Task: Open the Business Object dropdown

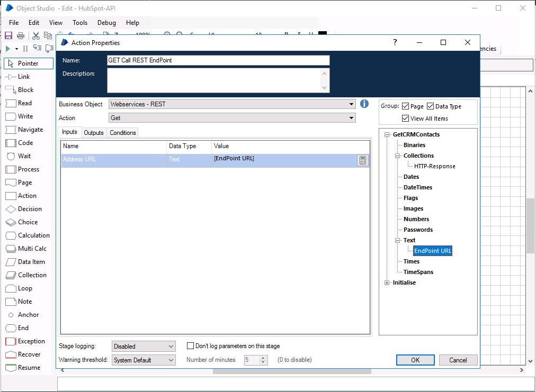Action: pyautogui.click(x=232, y=104)
